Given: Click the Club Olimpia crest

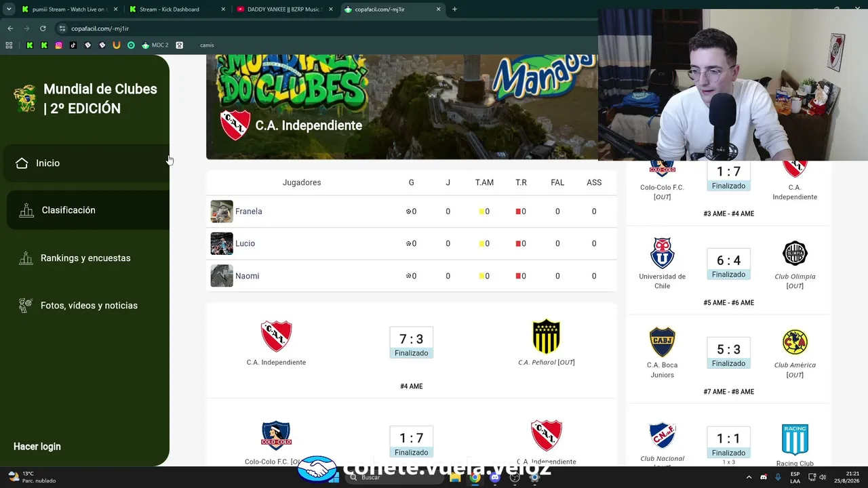Looking at the screenshot, I should click(795, 253).
